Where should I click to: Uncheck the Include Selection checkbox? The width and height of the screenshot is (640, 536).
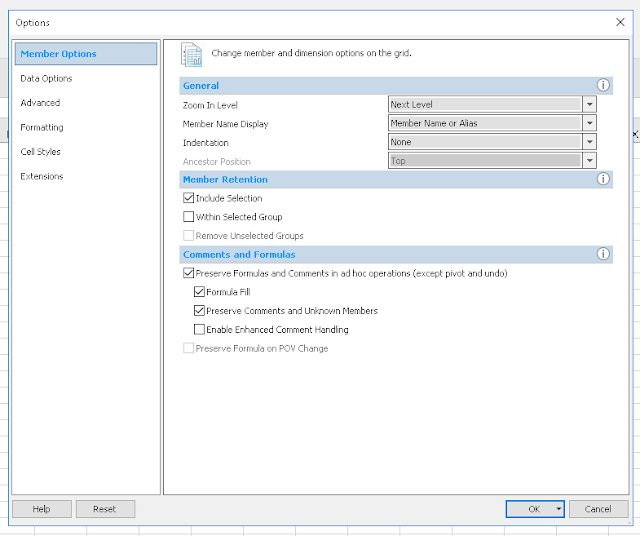(x=189, y=198)
